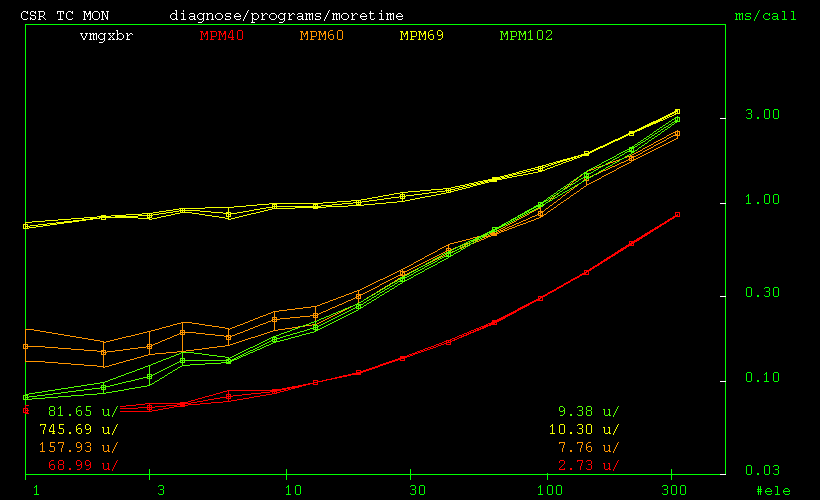Select the diagnose/programs/moretime path label
This screenshot has height=500, width=820.
click(286, 16)
